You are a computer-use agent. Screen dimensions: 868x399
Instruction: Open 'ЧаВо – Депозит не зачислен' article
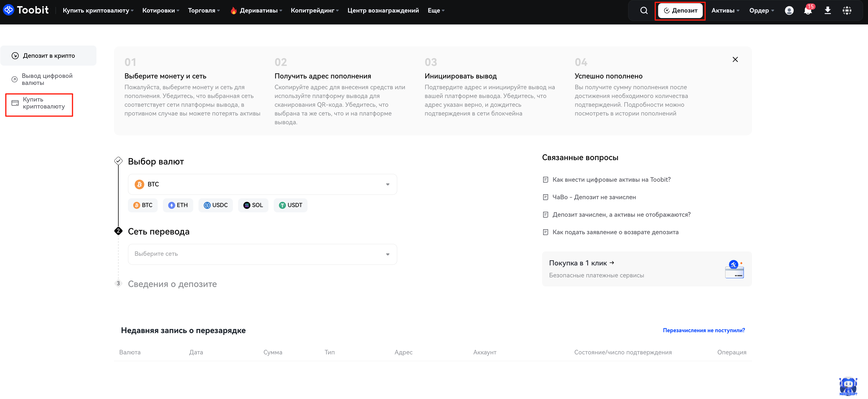pos(594,197)
